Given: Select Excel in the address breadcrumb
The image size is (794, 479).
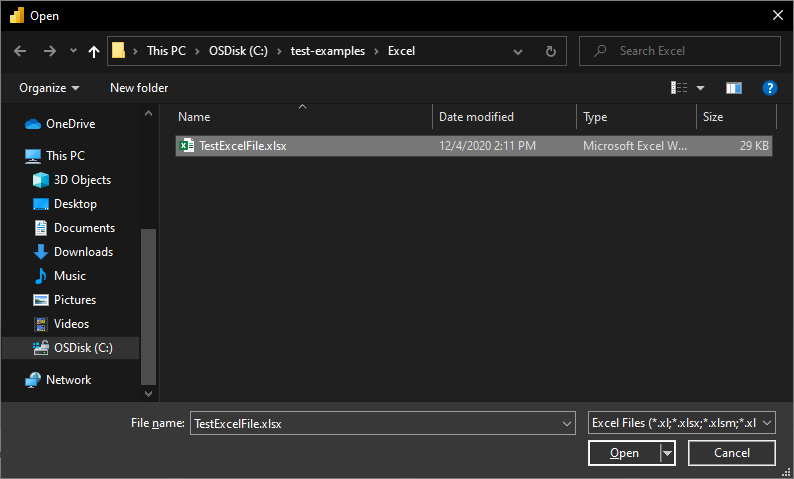Looking at the screenshot, I should 402,51.
